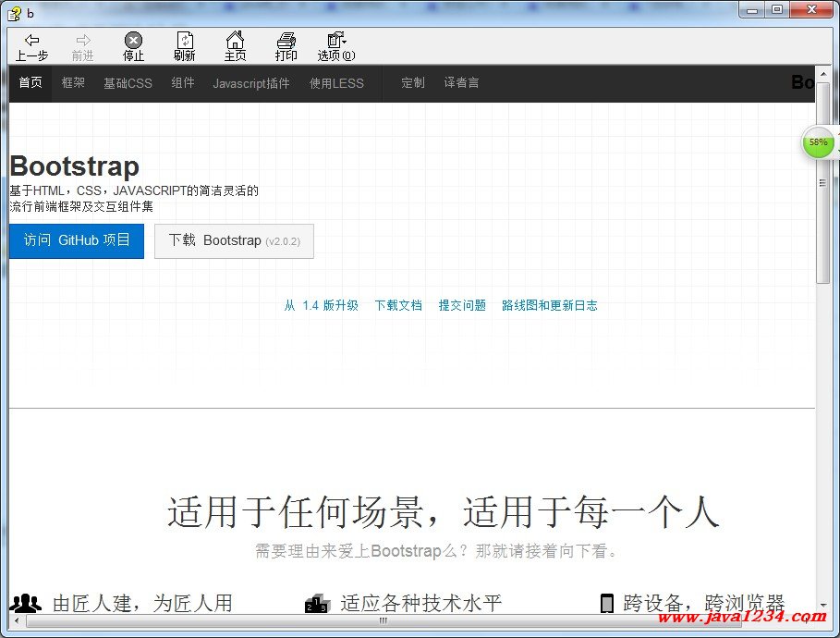The height and width of the screenshot is (638, 840).
Task: Click the horizontal scrollbar left arrow
Action: click(17, 620)
